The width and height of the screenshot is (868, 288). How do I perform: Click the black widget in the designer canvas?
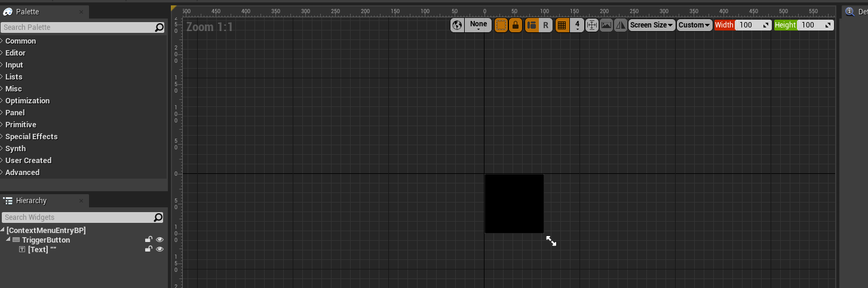pos(514,204)
